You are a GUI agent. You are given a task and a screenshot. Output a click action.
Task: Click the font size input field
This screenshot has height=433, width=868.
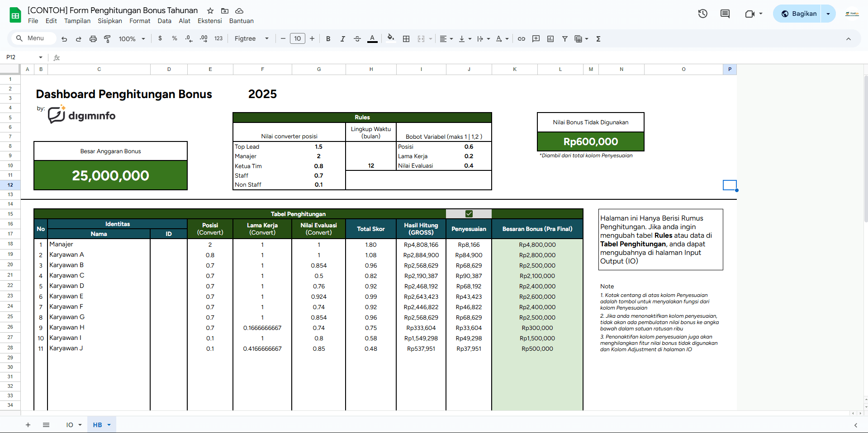tap(298, 39)
